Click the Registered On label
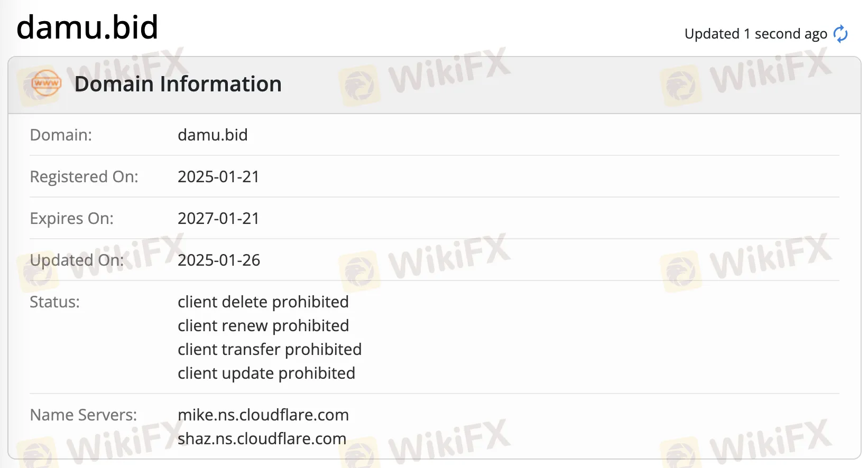 click(x=84, y=176)
